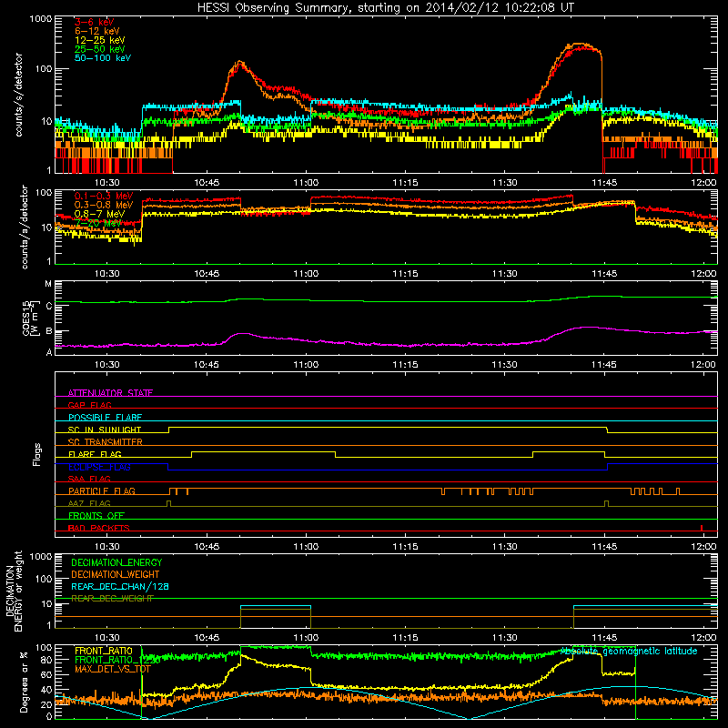Image resolution: width=728 pixels, height=728 pixels.
Task: Select ECLIPSE_FLAG label
Action: (x=99, y=467)
